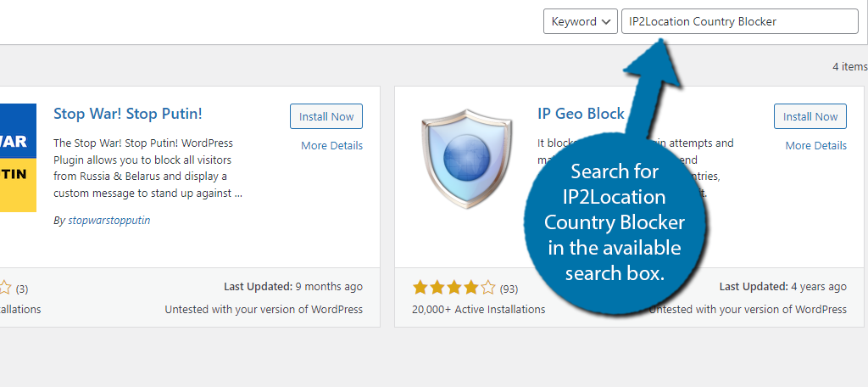The image size is (868, 387).
Task: Click the plugin search box containing IP2Location Country Blocker
Action: tap(739, 21)
